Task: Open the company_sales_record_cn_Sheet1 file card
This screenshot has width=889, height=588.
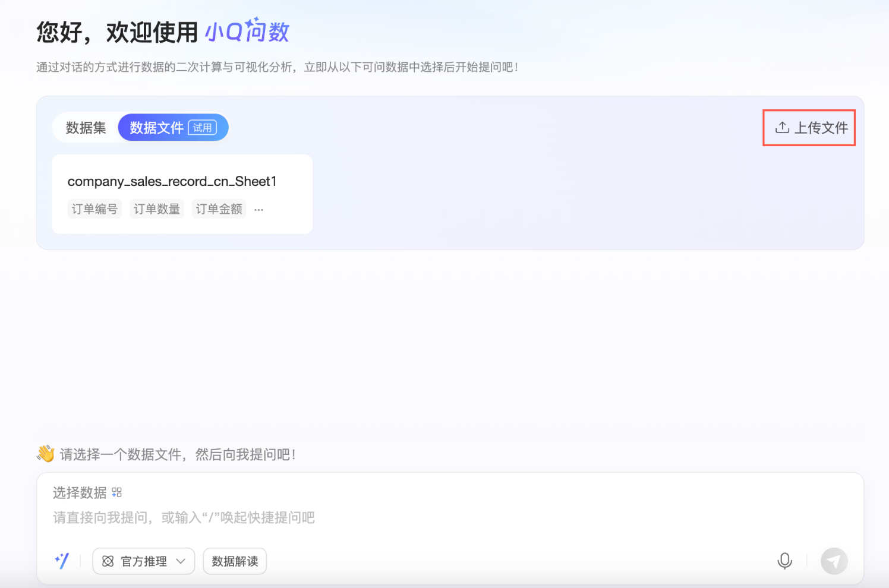Action: coord(182,194)
